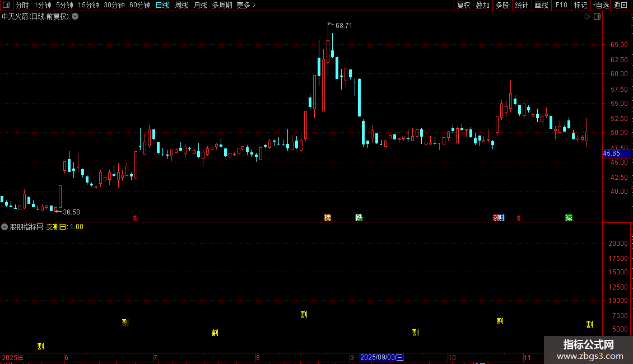Click the 36.58 low price label
This screenshot has height=364, width=633.
tap(71, 212)
